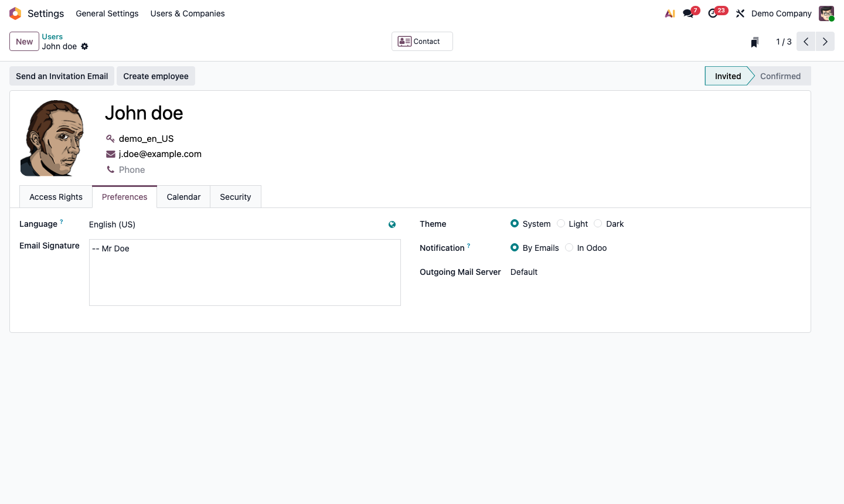The image size is (844, 504).
Task: Open the AI assistant icon
Action: point(669,13)
